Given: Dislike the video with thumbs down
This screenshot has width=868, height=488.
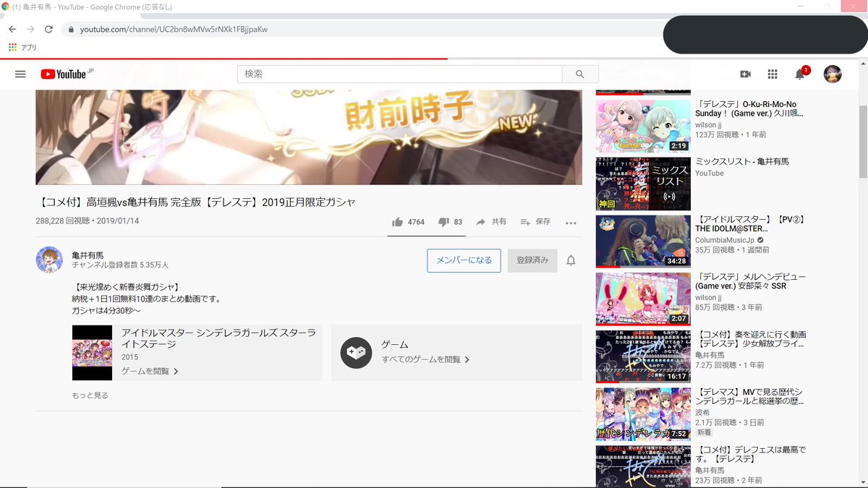Looking at the screenshot, I should click(x=443, y=222).
